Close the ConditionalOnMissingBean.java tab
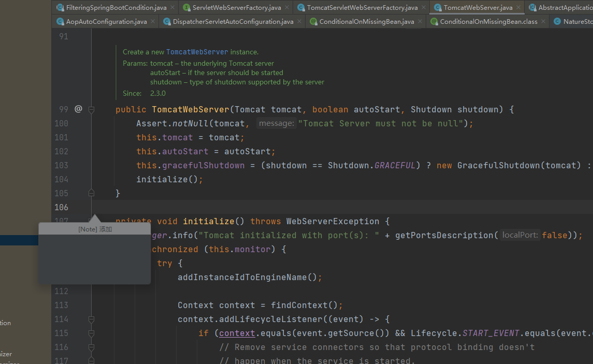The height and width of the screenshot is (364, 593). point(420,21)
